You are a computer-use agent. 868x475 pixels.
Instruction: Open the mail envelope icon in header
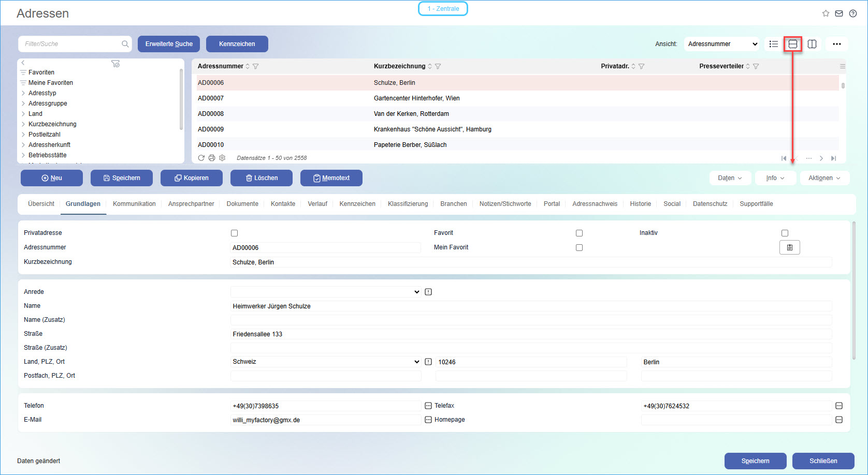click(x=839, y=13)
